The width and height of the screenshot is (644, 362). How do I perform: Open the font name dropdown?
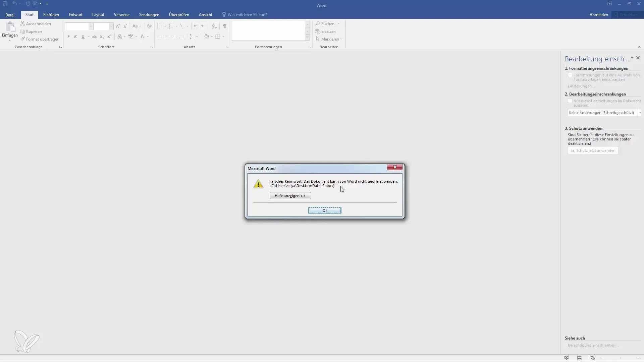91,26
